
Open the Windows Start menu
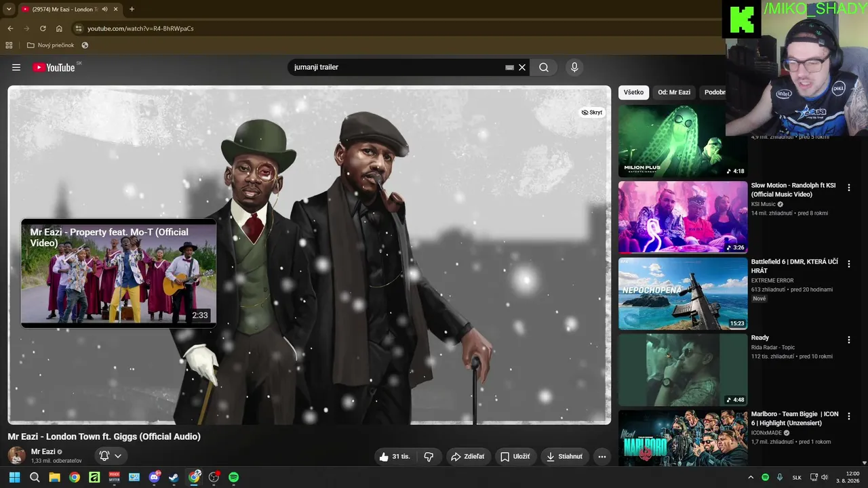click(x=14, y=477)
